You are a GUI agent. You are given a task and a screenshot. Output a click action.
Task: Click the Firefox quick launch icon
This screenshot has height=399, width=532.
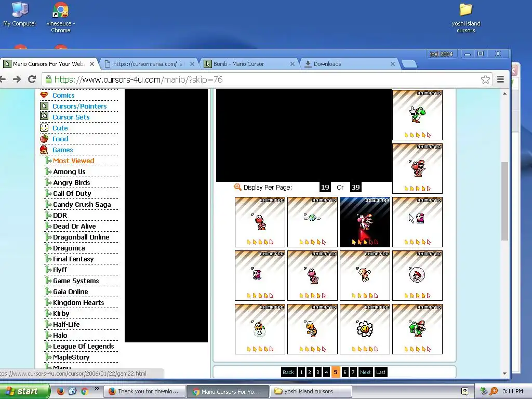coord(60,391)
